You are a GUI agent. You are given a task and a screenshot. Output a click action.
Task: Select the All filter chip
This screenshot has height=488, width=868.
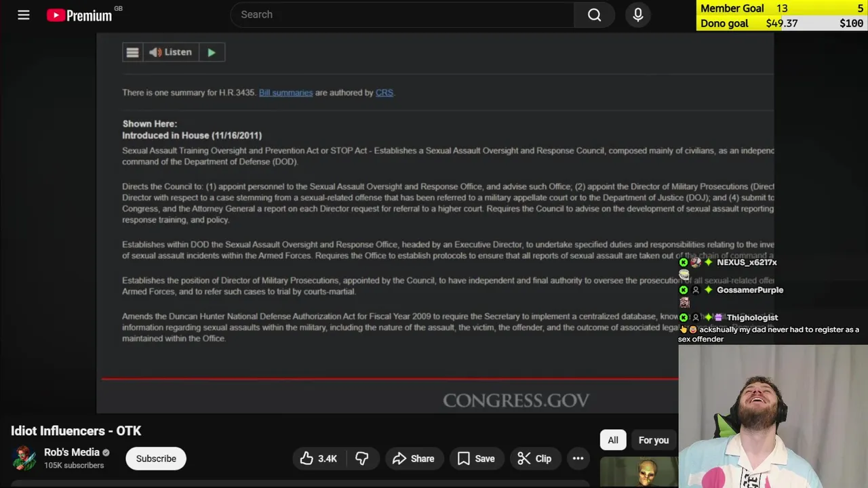(x=613, y=440)
